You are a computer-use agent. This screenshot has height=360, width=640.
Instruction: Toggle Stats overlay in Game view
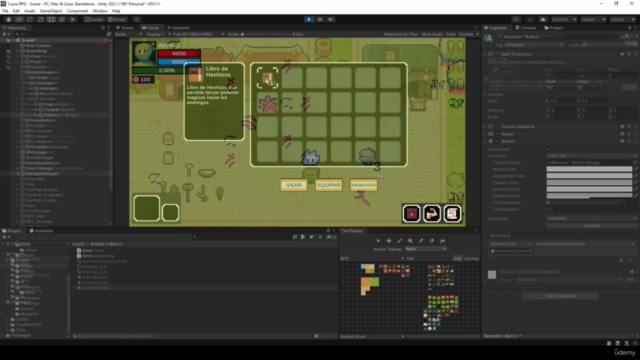(x=451, y=34)
